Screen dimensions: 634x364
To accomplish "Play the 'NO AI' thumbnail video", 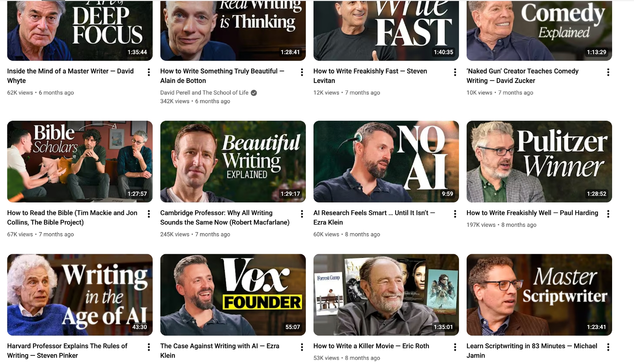I will tap(386, 161).
